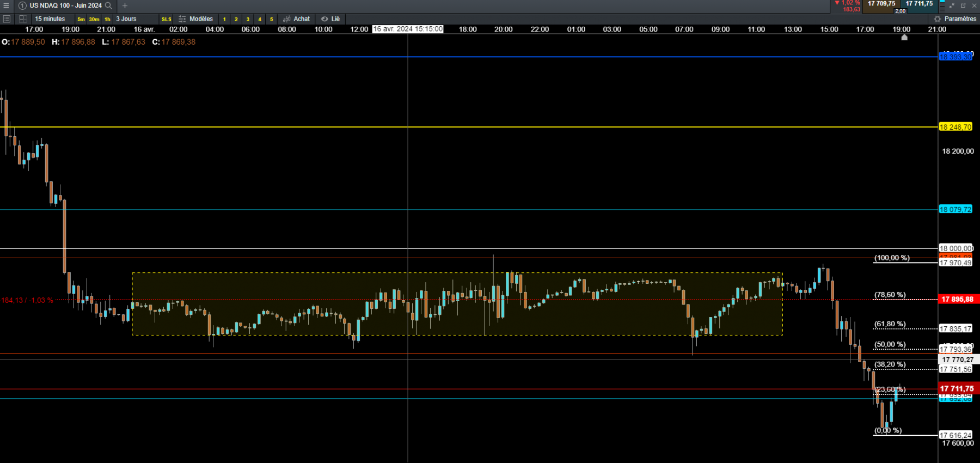
Task: Open the 15 minutes timeframe dropdown
Action: pyautogui.click(x=50, y=19)
